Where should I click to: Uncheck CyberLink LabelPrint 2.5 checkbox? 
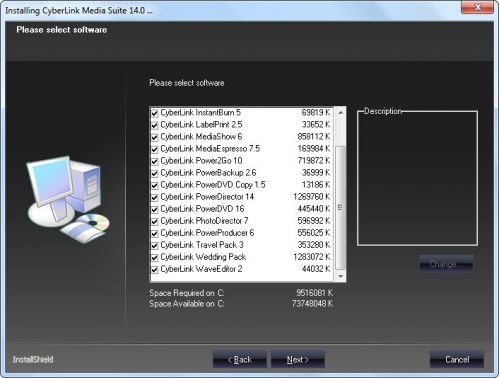pyautogui.click(x=154, y=125)
